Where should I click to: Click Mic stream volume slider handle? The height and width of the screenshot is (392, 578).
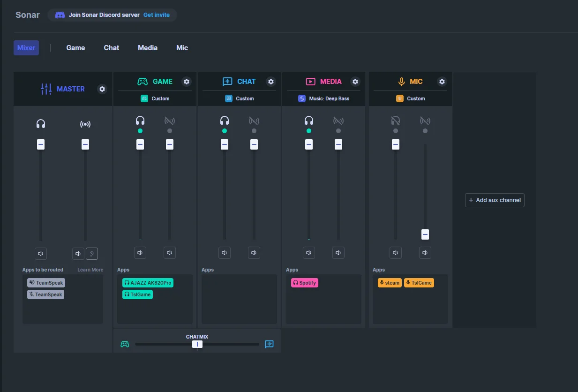425,234
